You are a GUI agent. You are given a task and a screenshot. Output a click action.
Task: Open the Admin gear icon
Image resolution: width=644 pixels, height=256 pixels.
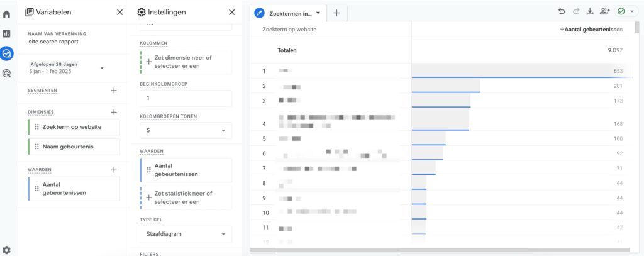pos(6,250)
